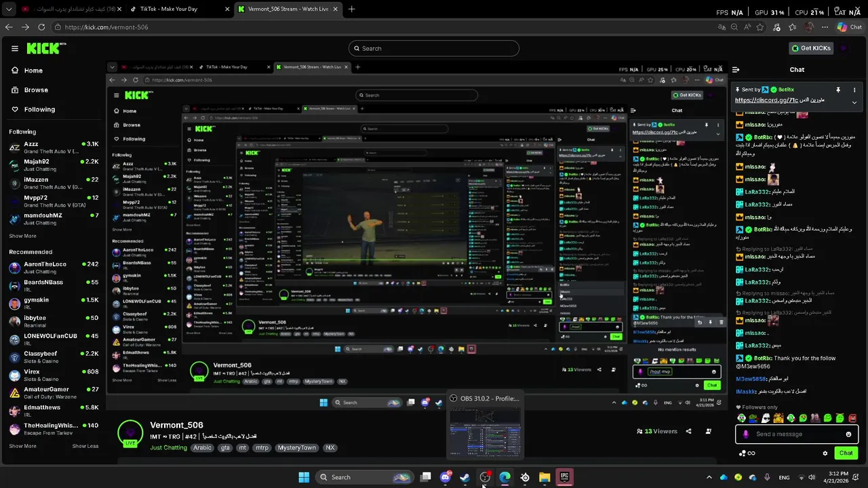868x488 pixels.
Task: Select the Vermont_506 Stream browser tab
Action: (288, 9)
